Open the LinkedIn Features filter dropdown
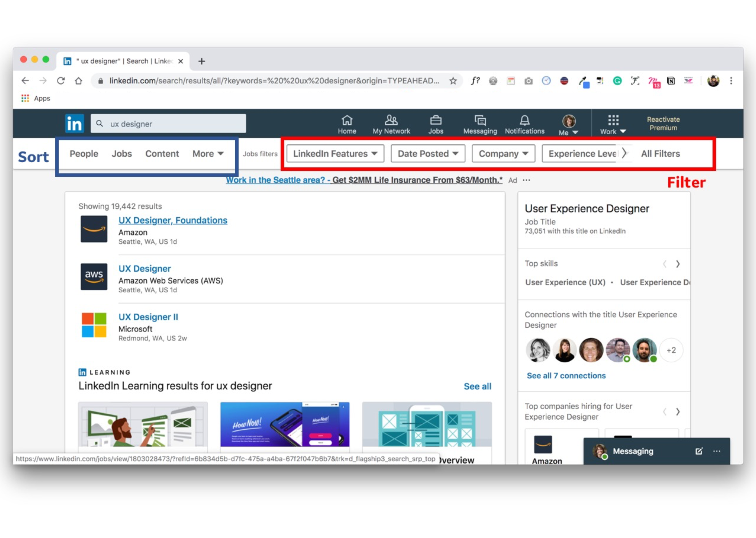 point(335,153)
